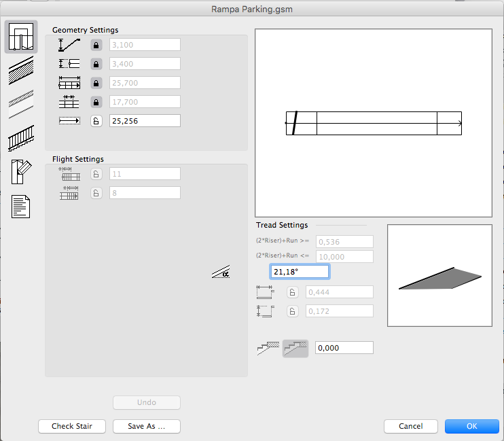Click the flight width icon beside 3,400

pyautogui.click(x=69, y=64)
